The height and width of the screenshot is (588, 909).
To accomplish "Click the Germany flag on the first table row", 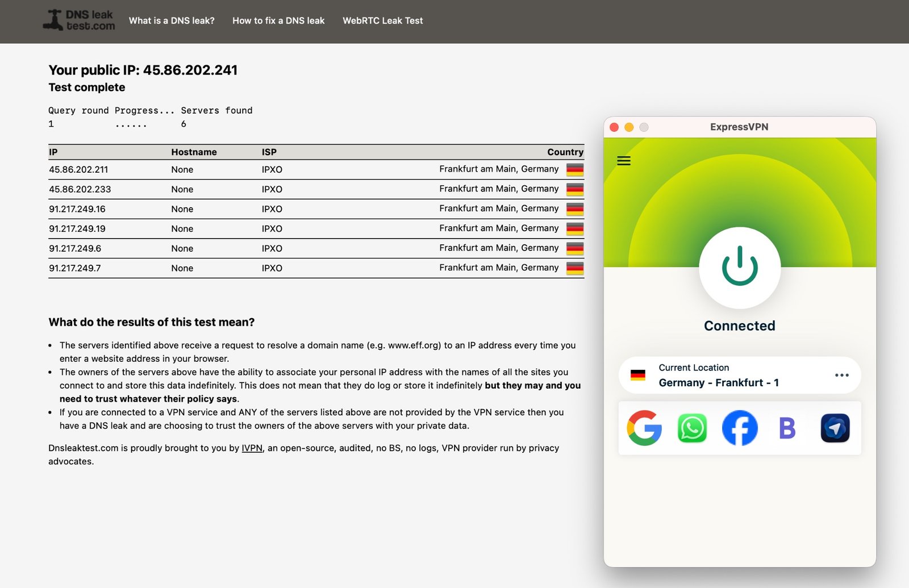I will tap(574, 169).
